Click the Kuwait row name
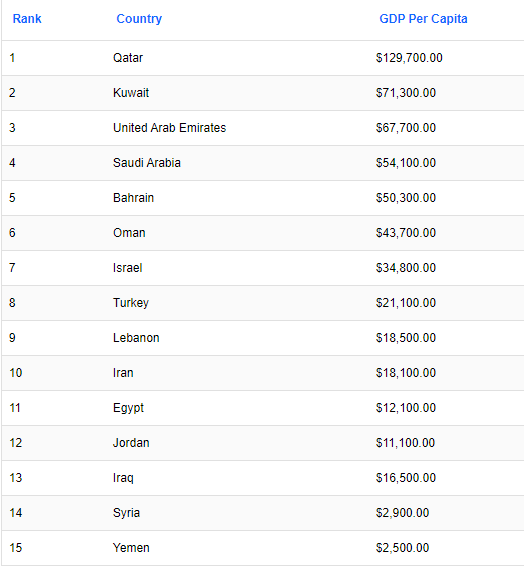The height and width of the screenshot is (566, 524). pos(131,93)
